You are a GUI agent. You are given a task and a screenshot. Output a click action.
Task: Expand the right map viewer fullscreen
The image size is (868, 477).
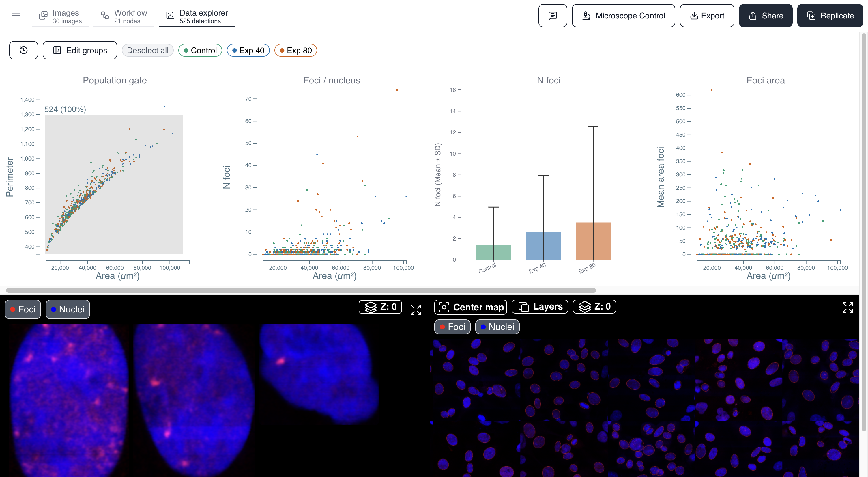pyautogui.click(x=848, y=308)
